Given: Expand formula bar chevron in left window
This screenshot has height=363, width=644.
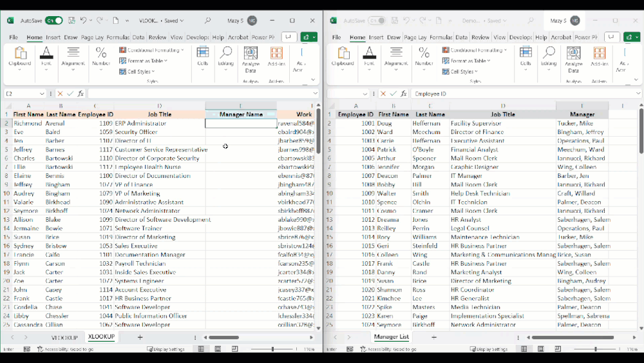Looking at the screenshot, I should (315, 93).
